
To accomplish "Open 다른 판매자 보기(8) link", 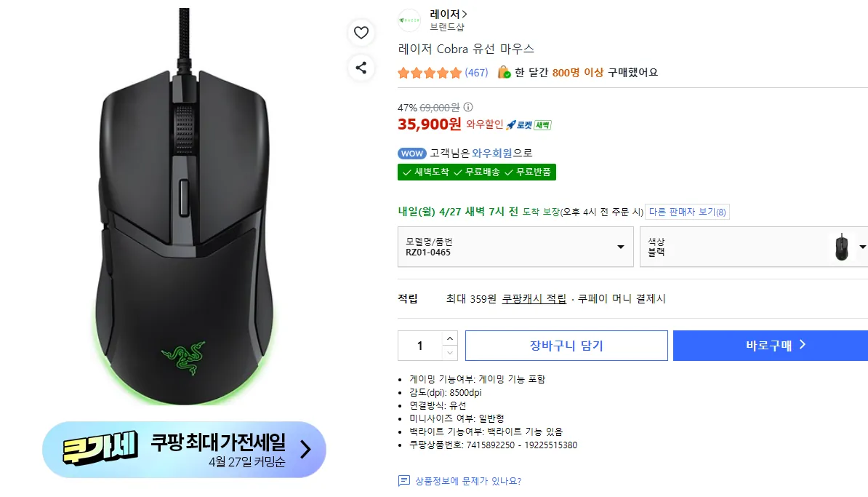I will pos(688,212).
